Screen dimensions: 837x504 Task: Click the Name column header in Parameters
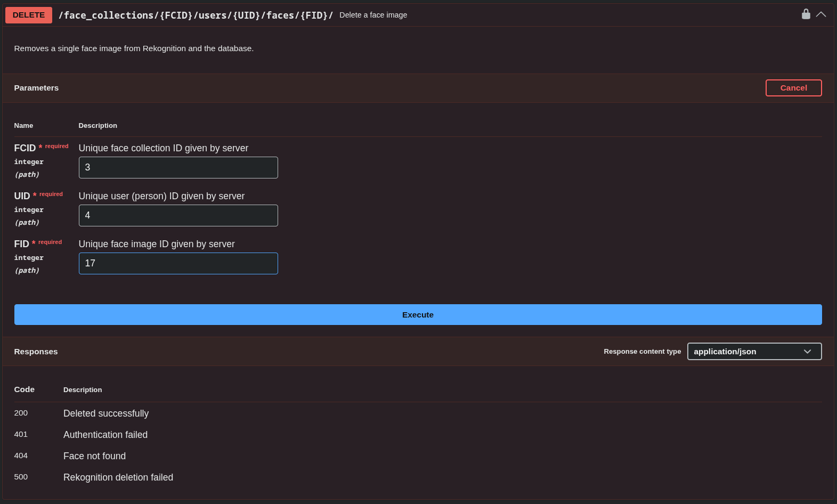23,126
